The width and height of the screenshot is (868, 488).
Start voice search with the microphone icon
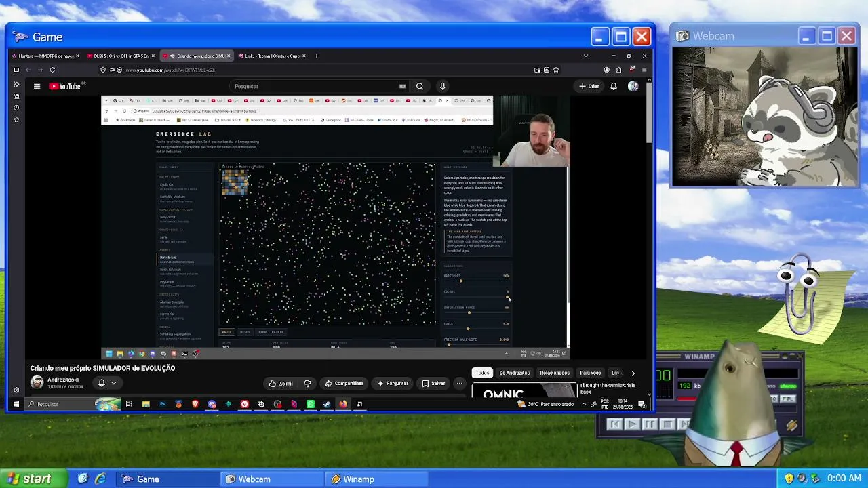coord(442,86)
